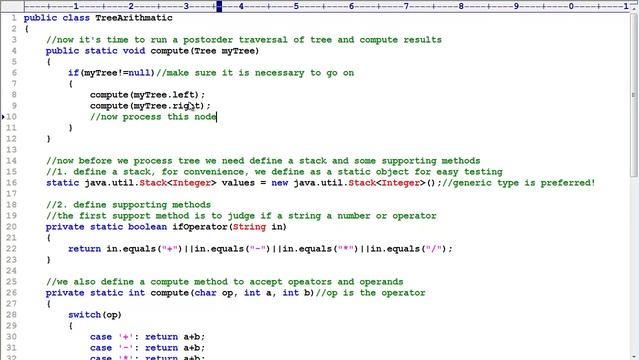The width and height of the screenshot is (640, 360).
Task: Click "case '+': return a+b;" on line 30
Action: coord(147,337)
